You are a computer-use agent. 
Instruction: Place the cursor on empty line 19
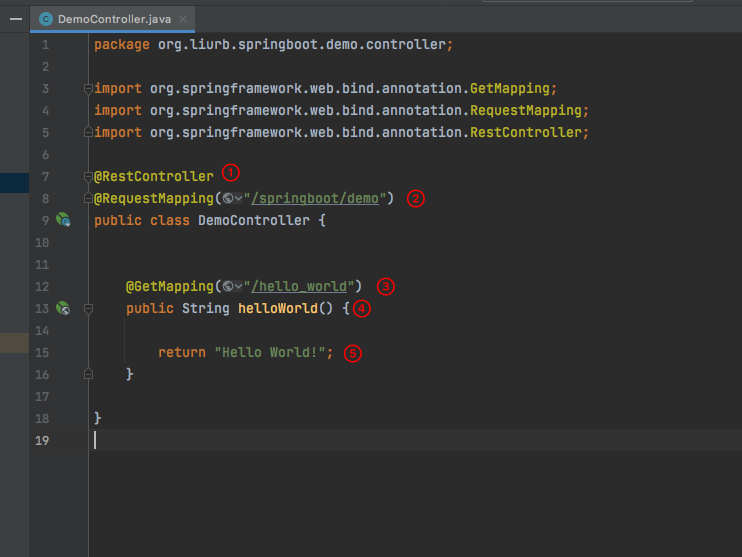[416, 441]
